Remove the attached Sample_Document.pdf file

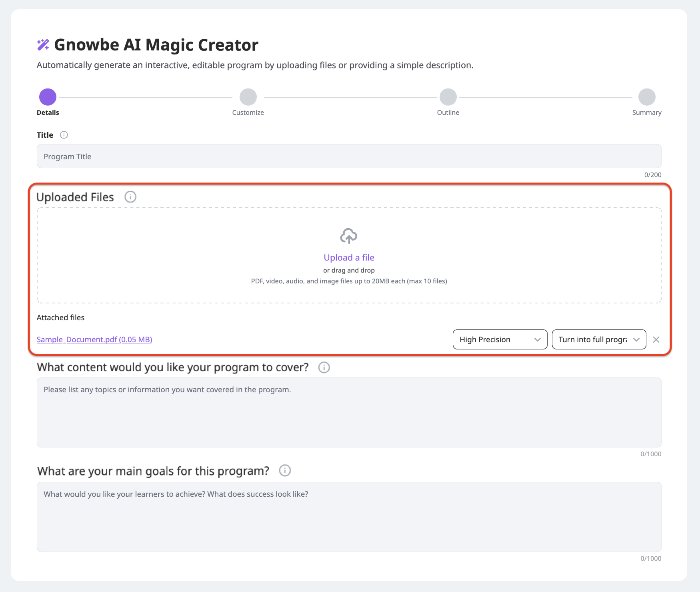tap(656, 339)
